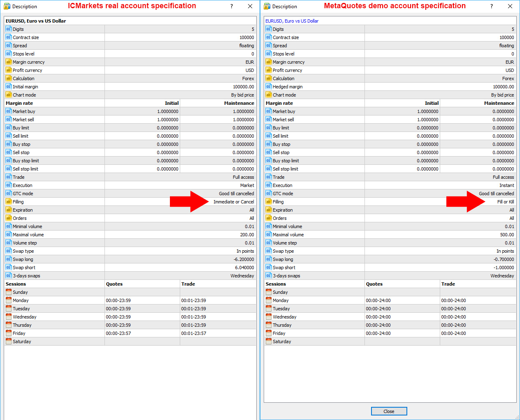The width and height of the screenshot is (520, 420).
Task: Click Swap long value -6.200000
Action: coord(244,259)
